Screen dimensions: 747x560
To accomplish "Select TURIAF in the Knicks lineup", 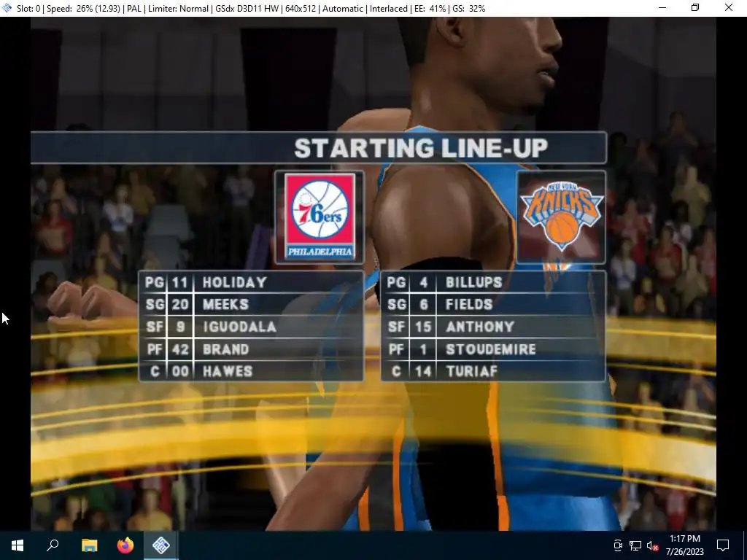I will pos(472,371).
